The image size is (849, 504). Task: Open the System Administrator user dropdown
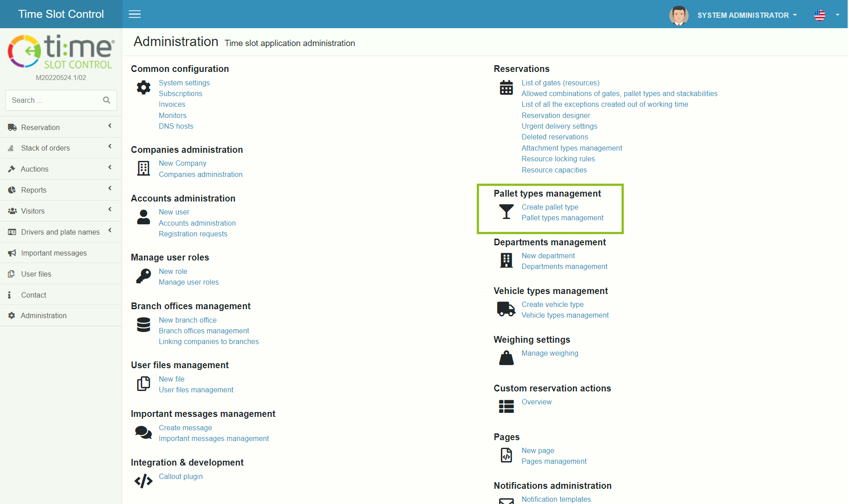(x=746, y=15)
